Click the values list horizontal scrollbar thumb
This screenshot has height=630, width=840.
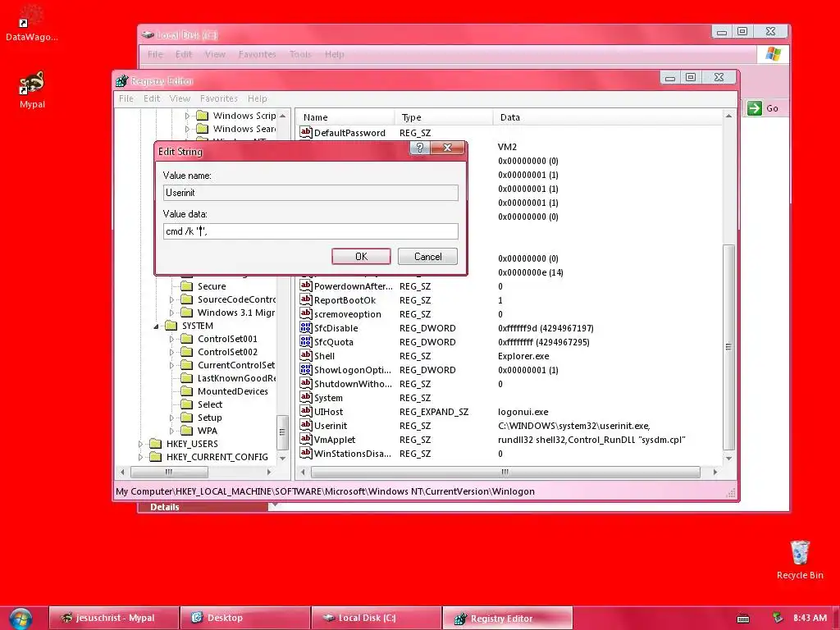pyautogui.click(x=505, y=472)
